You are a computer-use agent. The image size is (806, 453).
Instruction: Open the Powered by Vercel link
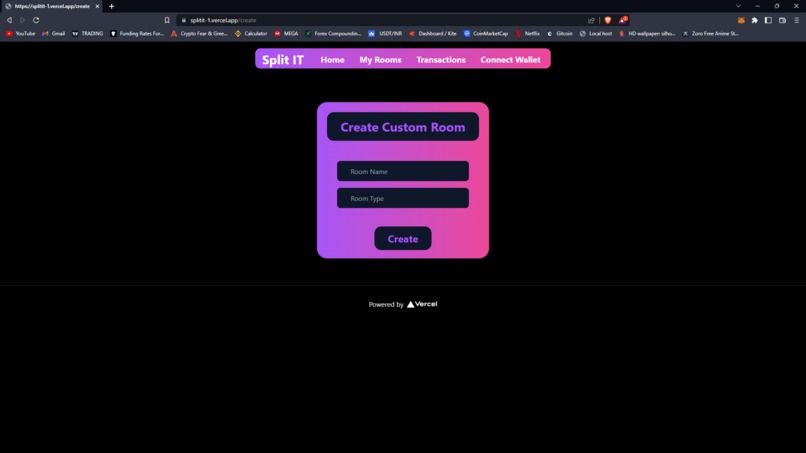point(403,304)
